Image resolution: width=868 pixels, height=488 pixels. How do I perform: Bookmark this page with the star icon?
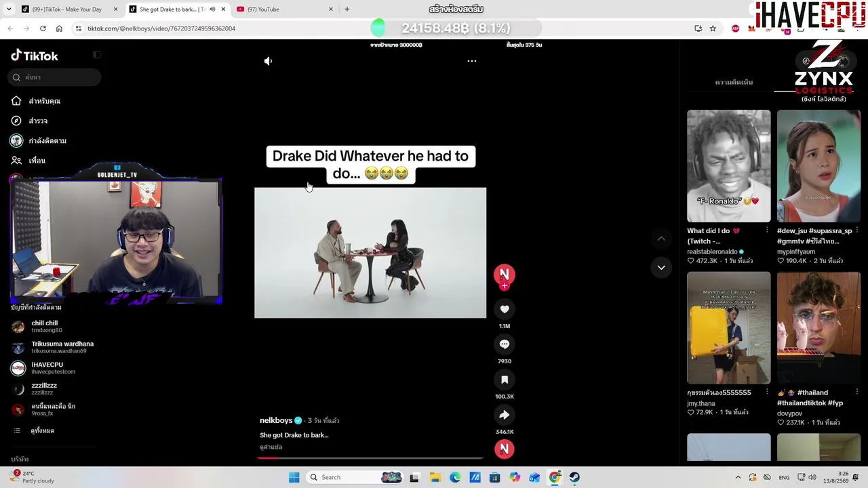tap(713, 28)
